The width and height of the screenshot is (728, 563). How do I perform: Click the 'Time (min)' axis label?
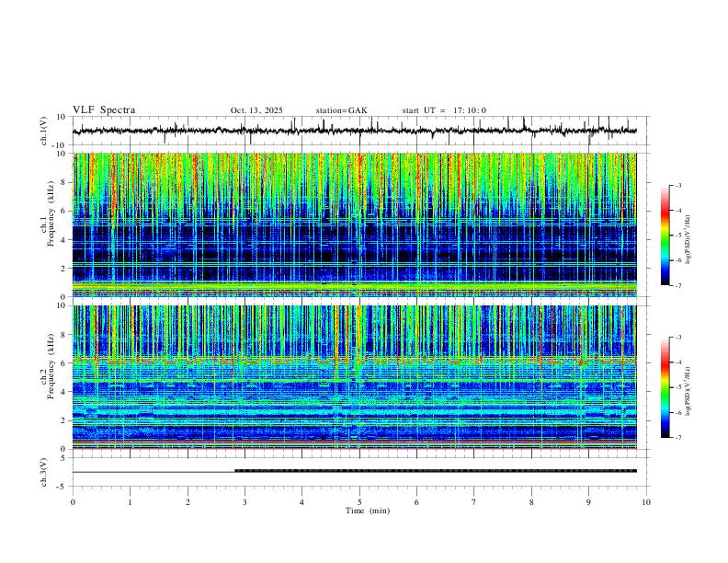tap(368, 511)
